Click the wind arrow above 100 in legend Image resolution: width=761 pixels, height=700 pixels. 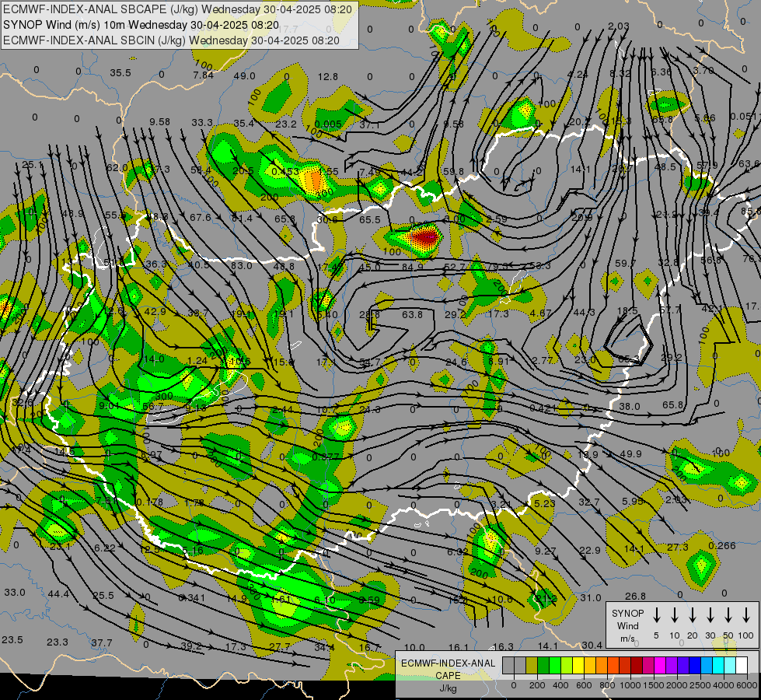click(746, 615)
